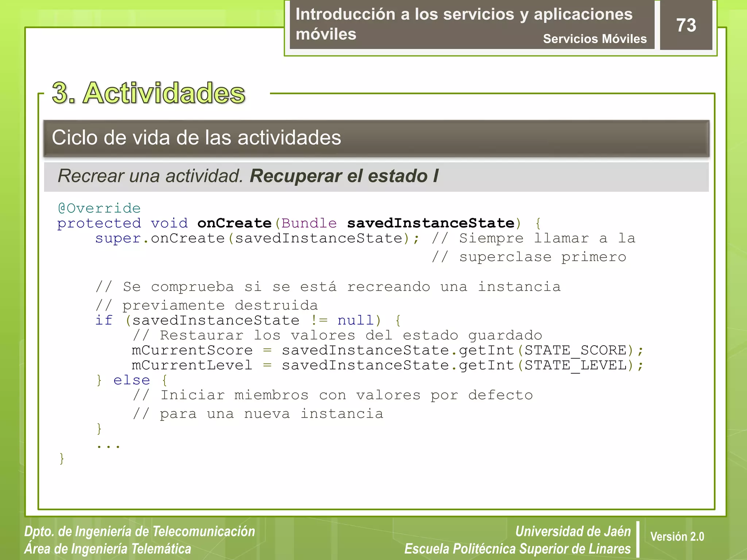Click the slide number 73
This screenshot has height=560, width=747.
tap(686, 25)
